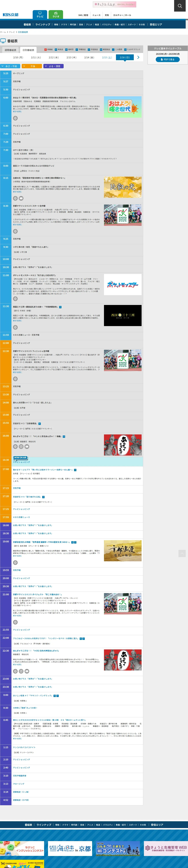
Task: Go to ホーム breadcrumb link
Action: pos(3,32)
